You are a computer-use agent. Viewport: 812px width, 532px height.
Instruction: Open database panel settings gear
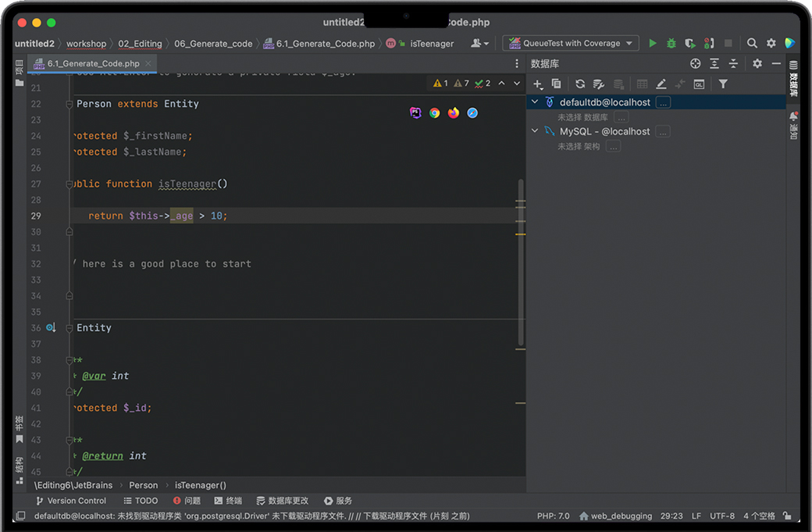(x=757, y=64)
